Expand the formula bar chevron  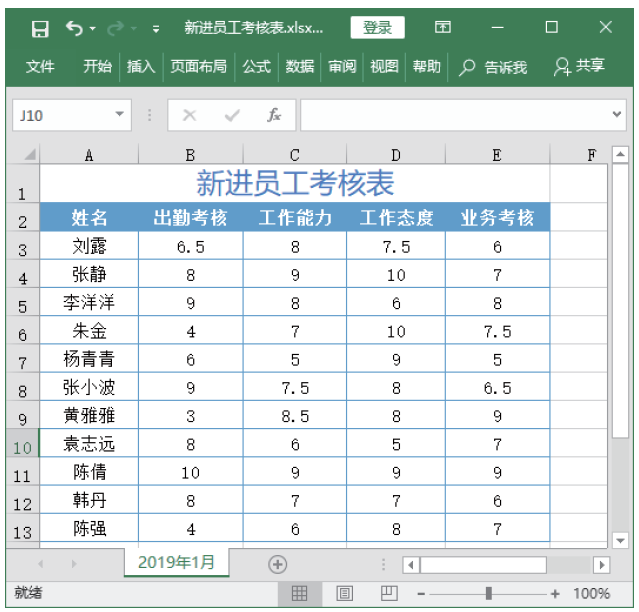617,114
